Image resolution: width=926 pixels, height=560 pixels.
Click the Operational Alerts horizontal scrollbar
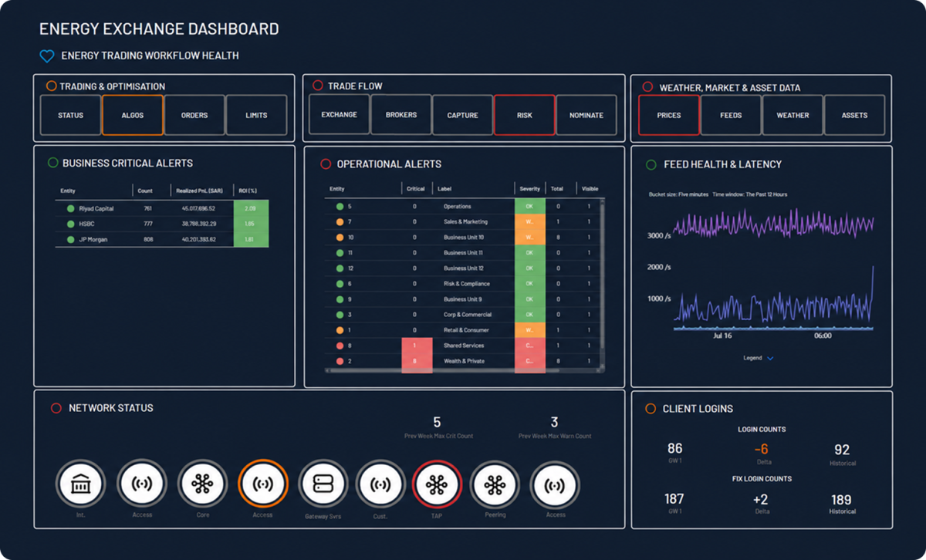463,371
